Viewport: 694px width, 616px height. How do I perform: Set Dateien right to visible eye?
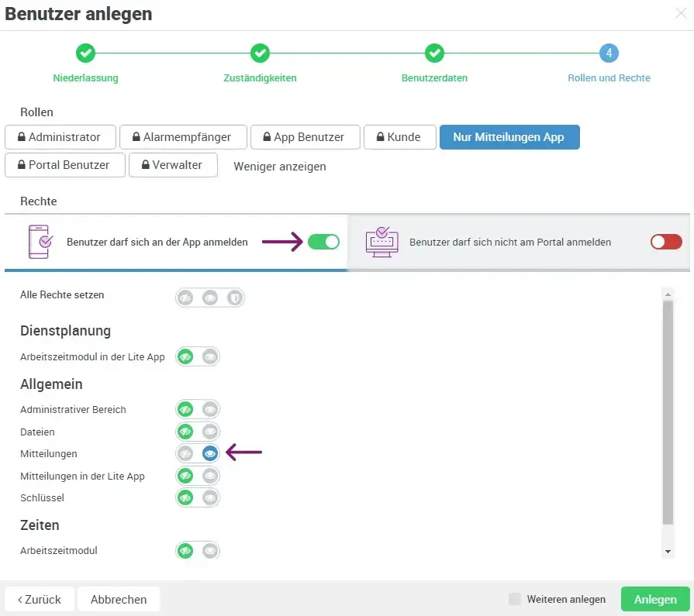pos(209,432)
